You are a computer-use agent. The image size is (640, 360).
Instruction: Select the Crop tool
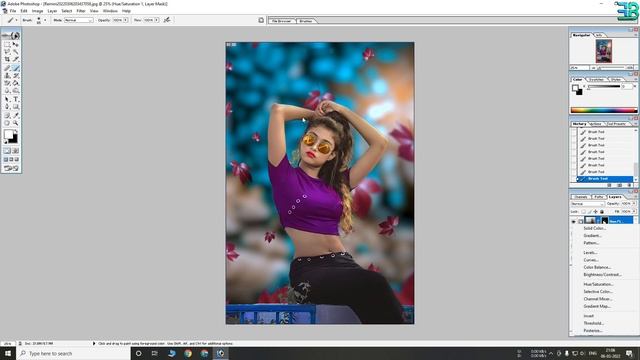(x=7, y=59)
